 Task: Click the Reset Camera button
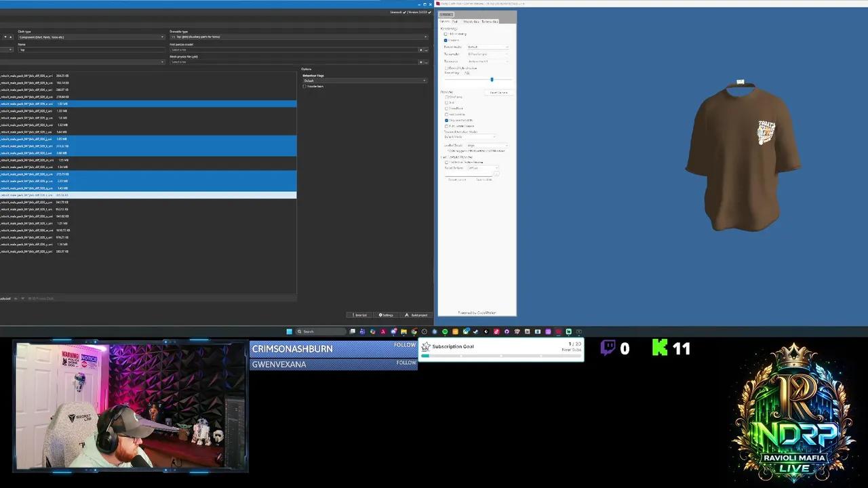pos(498,92)
